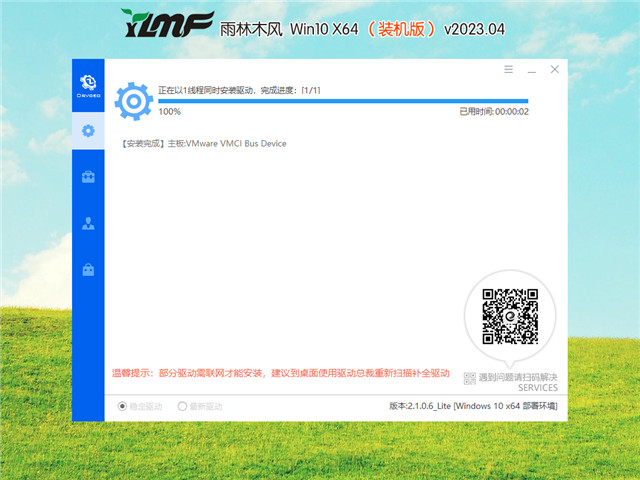Open the gear driver settings sidebar tab
Viewport: 640px width, 480px height.
coord(88,131)
